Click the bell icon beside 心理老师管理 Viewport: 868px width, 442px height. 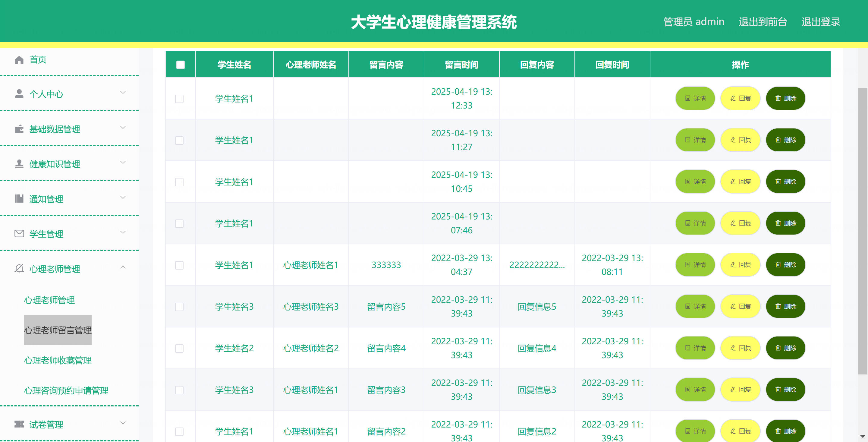19,268
